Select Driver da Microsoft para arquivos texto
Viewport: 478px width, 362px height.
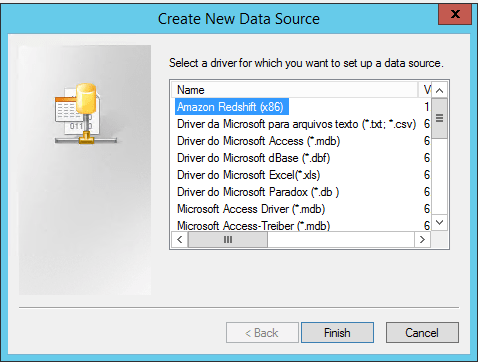tap(296, 124)
